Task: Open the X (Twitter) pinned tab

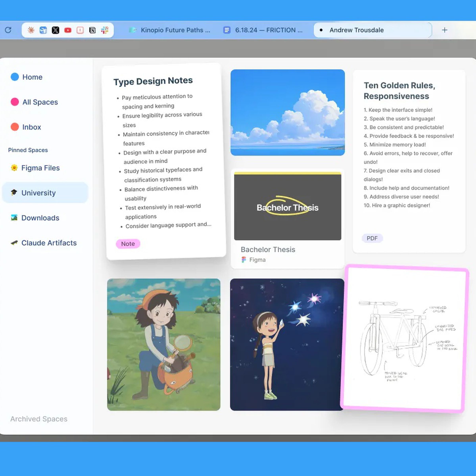Action: click(x=56, y=30)
